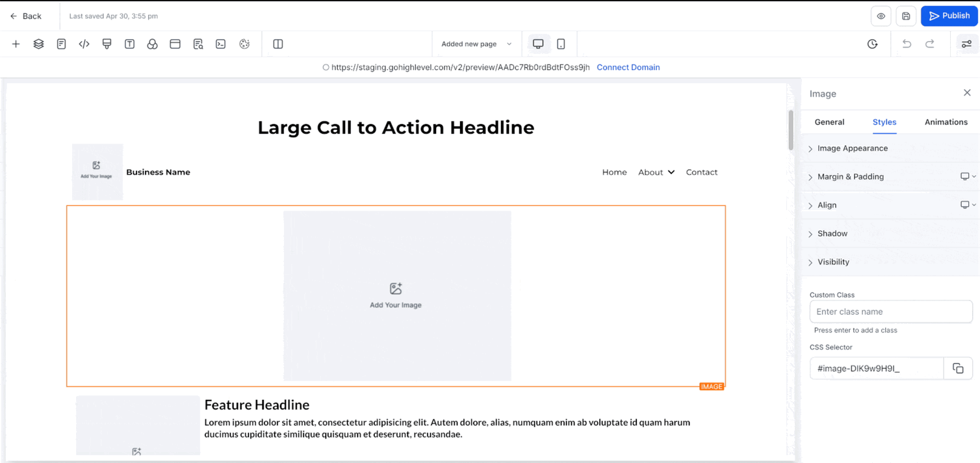Click the preview URL text
980x463 pixels.
click(460, 68)
